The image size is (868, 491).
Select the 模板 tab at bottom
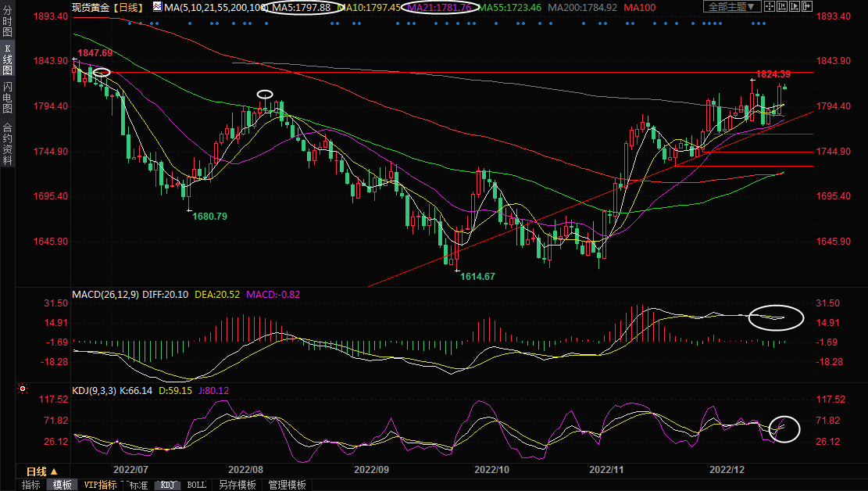63,485
